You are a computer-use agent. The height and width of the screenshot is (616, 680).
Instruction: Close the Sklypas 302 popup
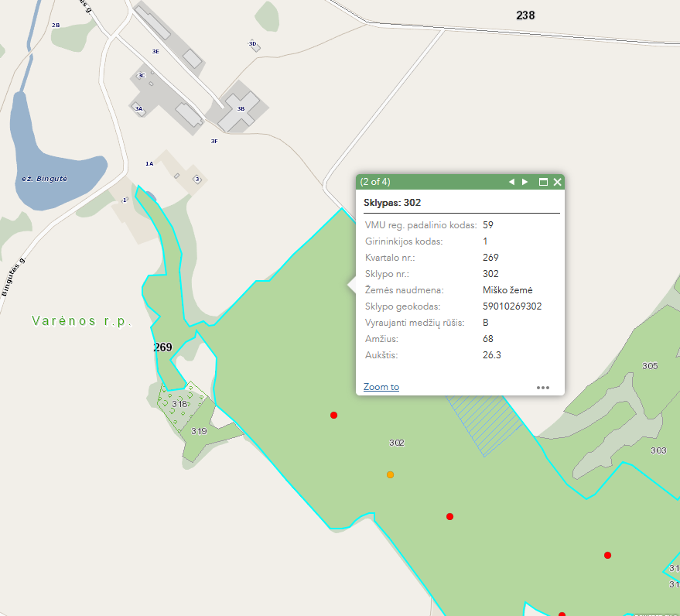[x=557, y=182]
